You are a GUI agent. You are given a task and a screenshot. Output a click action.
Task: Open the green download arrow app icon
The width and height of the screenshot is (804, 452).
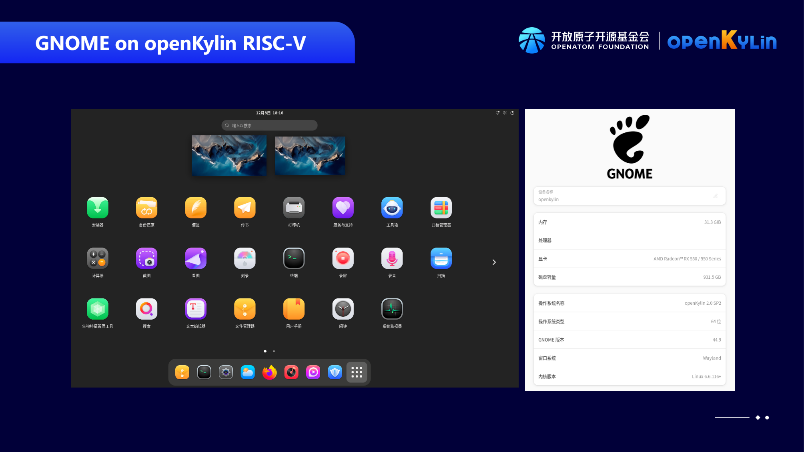pyautogui.click(x=98, y=207)
